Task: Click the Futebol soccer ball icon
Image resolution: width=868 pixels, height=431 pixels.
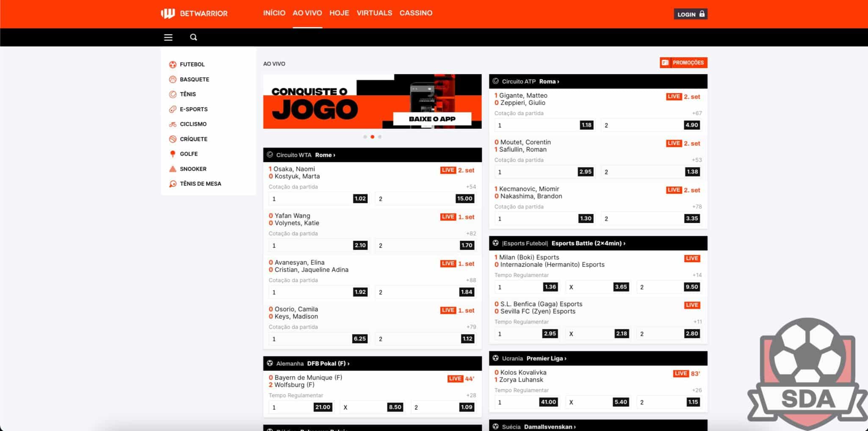Action: click(173, 64)
